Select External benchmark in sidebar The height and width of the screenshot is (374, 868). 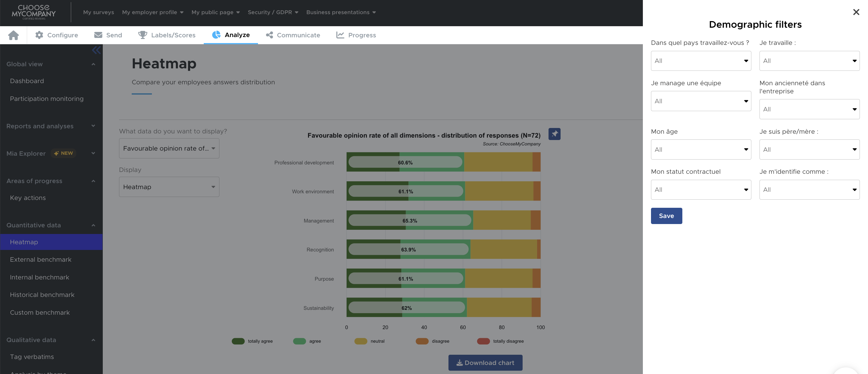[40, 260]
